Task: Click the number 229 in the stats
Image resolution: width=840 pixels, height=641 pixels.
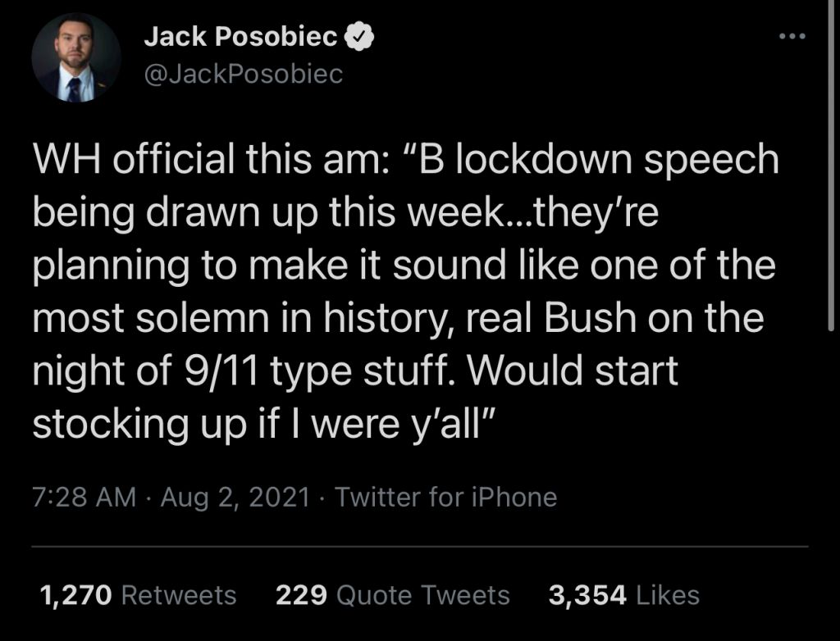Action: pyautogui.click(x=301, y=595)
